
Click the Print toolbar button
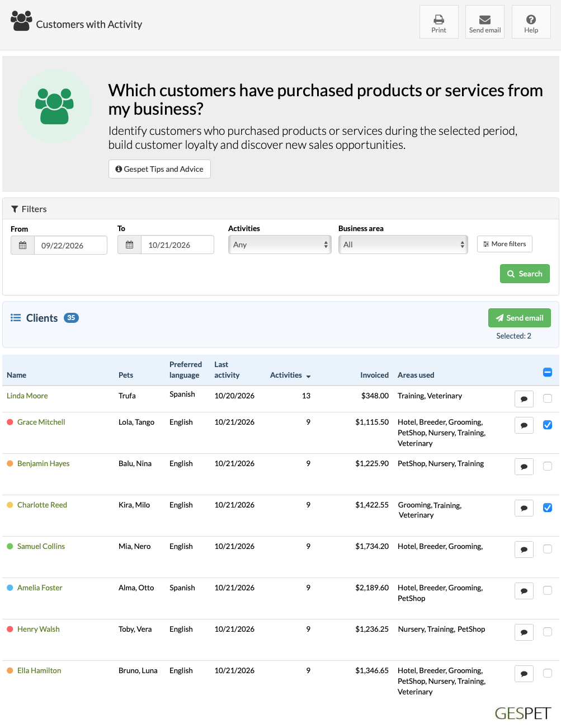click(439, 22)
